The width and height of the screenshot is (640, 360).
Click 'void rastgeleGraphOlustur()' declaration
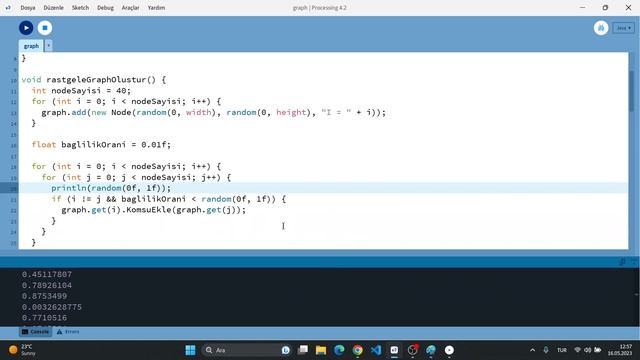[x=94, y=80]
